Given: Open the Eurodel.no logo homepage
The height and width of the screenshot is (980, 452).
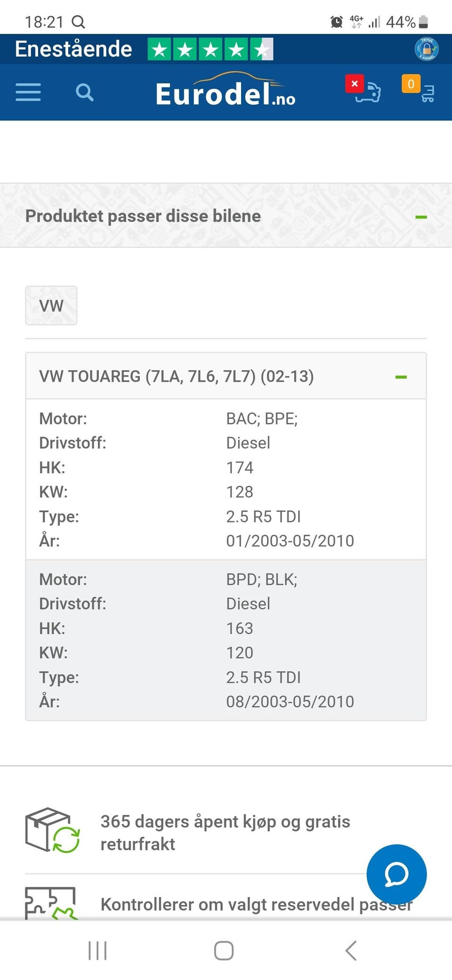Looking at the screenshot, I should point(226,91).
